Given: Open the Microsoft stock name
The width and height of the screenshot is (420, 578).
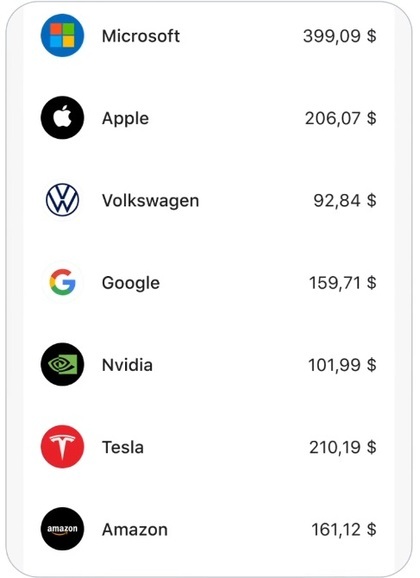Looking at the screenshot, I should pyautogui.click(x=141, y=36).
